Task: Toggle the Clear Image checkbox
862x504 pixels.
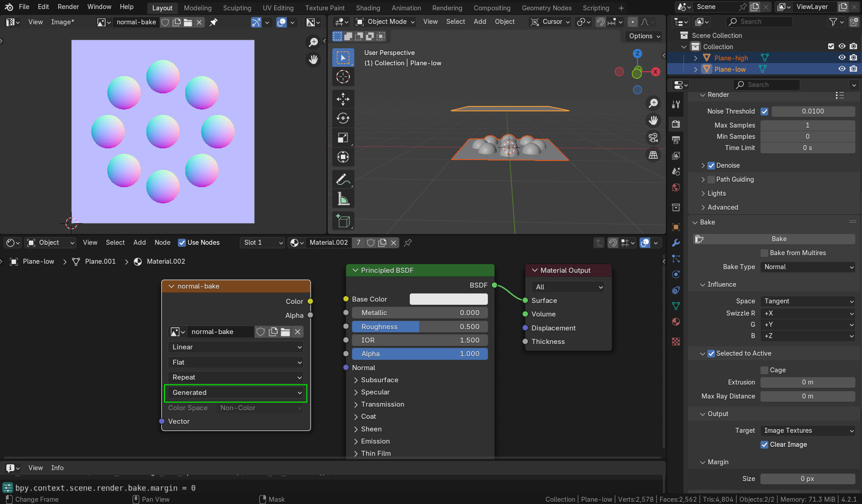Action: (765, 444)
